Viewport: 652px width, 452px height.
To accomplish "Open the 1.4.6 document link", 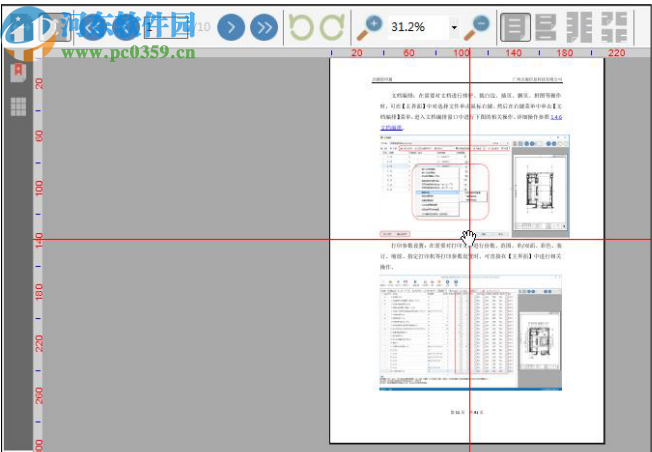I will pyautogui.click(x=556, y=117).
